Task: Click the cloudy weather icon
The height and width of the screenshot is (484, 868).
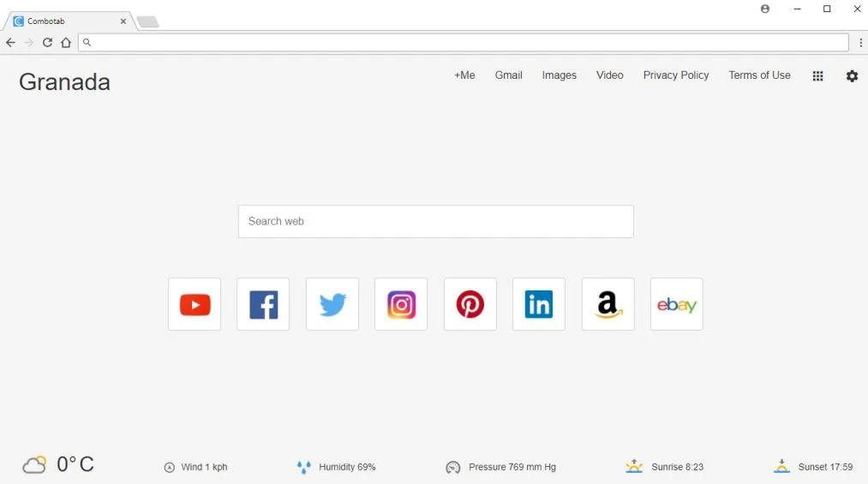Action: 34,464
